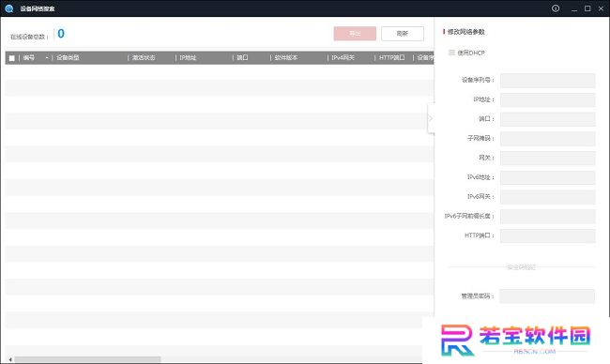Click the 导出 export button

(x=355, y=34)
